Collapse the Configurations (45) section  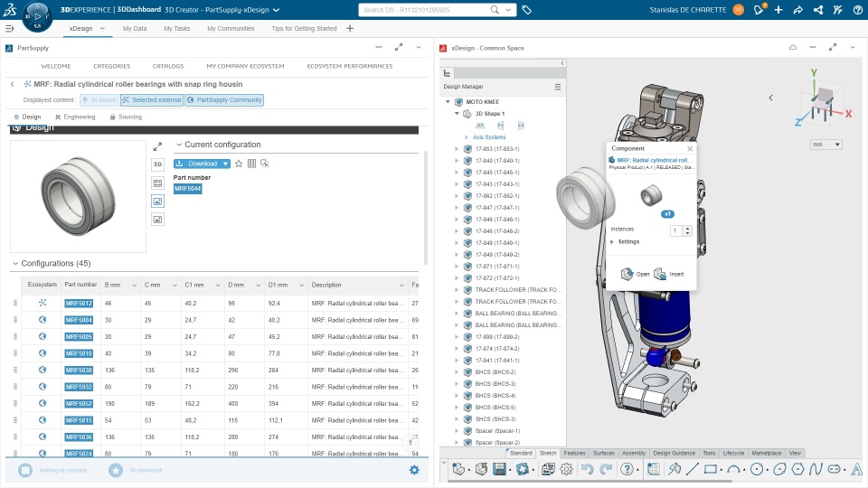coord(15,264)
